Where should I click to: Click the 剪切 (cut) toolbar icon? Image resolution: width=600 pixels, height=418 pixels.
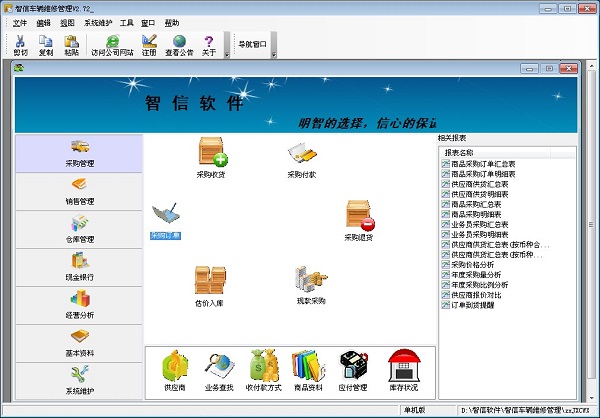pos(20,45)
